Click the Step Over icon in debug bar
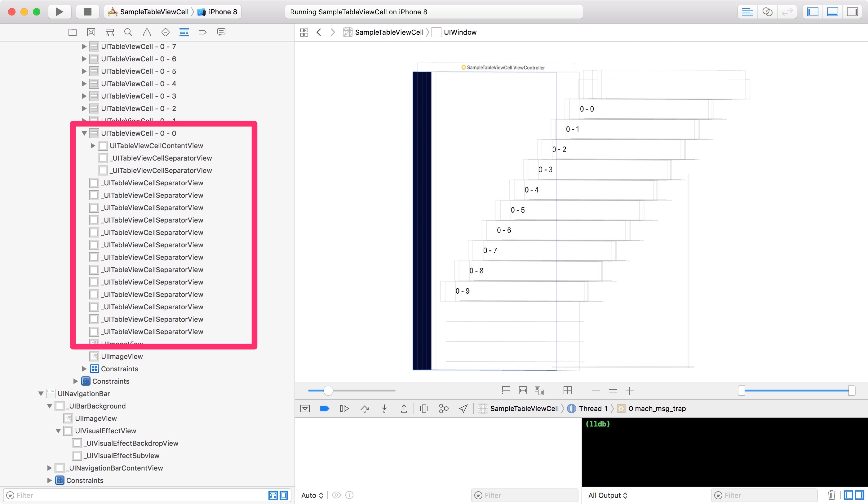Screen dimensions: 868x504 coord(365,408)
